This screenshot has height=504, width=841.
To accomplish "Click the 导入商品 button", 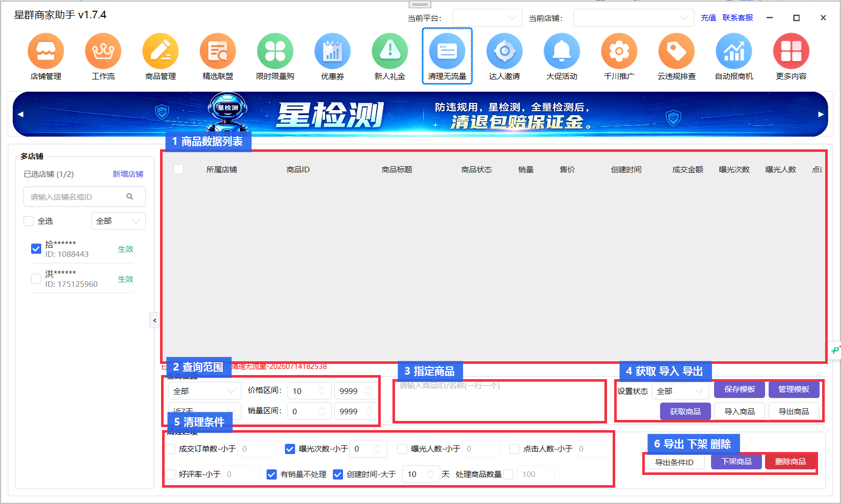I will coord(740,411).
